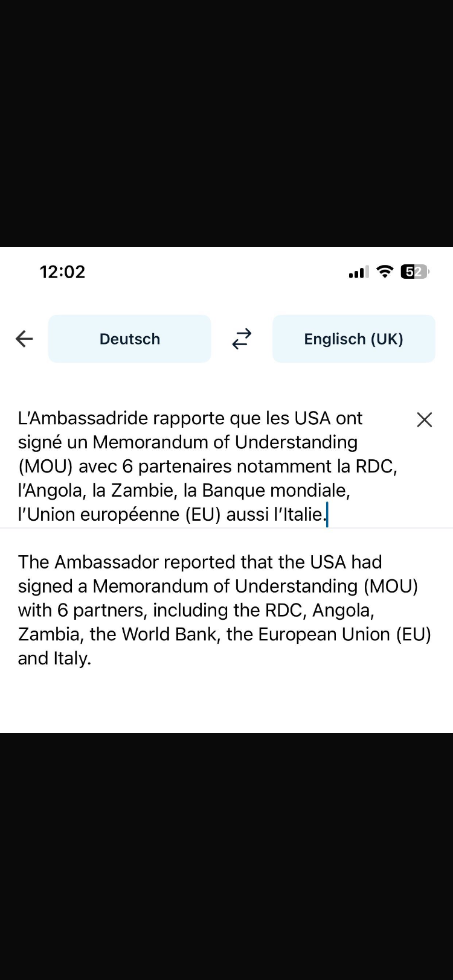This screenshot has width=453, height=980.
Task: Clear the source text with the X icon
Action: pos(425,419)
